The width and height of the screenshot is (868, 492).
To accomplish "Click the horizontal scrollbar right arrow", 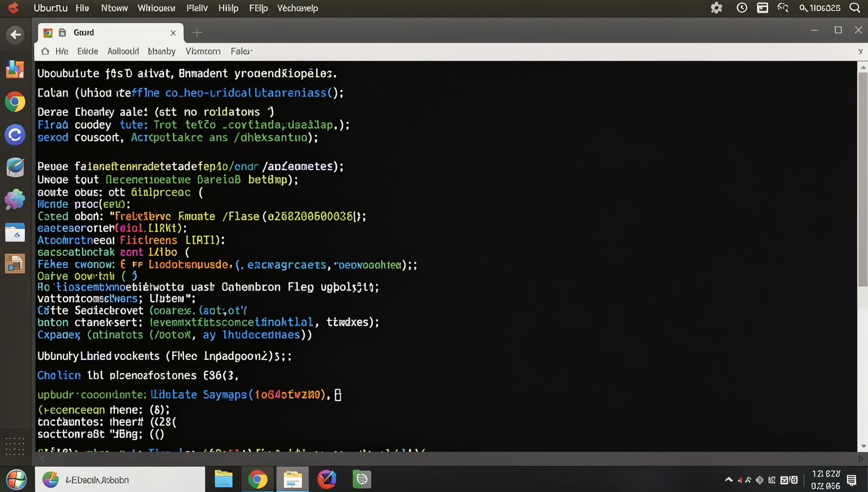I will [861, 459].
